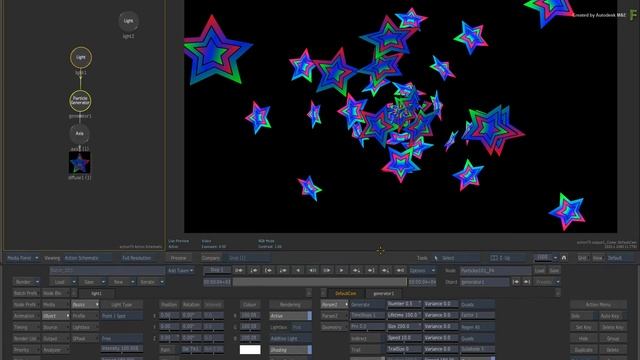The height and width of the screenshot is (360, 640).
Task: Go to first frame in transport
Action: click(x=239, y=270)
